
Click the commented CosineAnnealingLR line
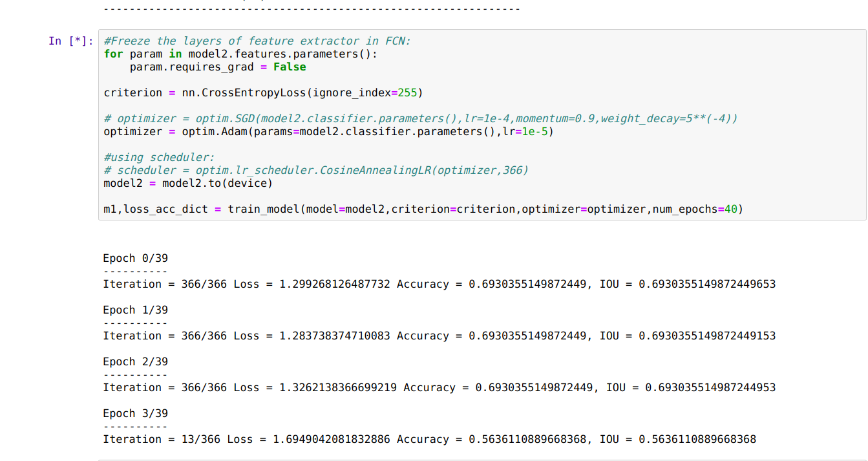316,170
